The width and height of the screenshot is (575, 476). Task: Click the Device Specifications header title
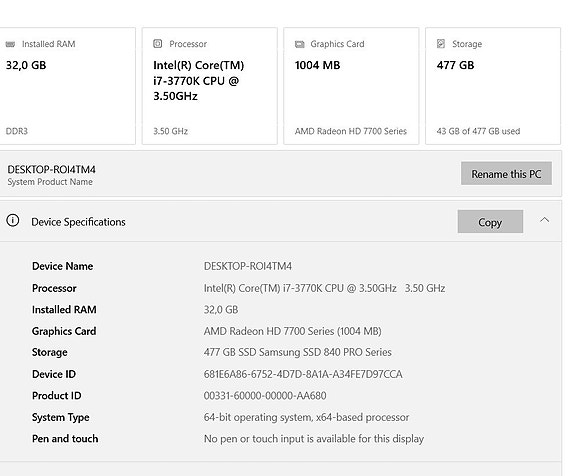pyautogui.click(x=78, y=222)
